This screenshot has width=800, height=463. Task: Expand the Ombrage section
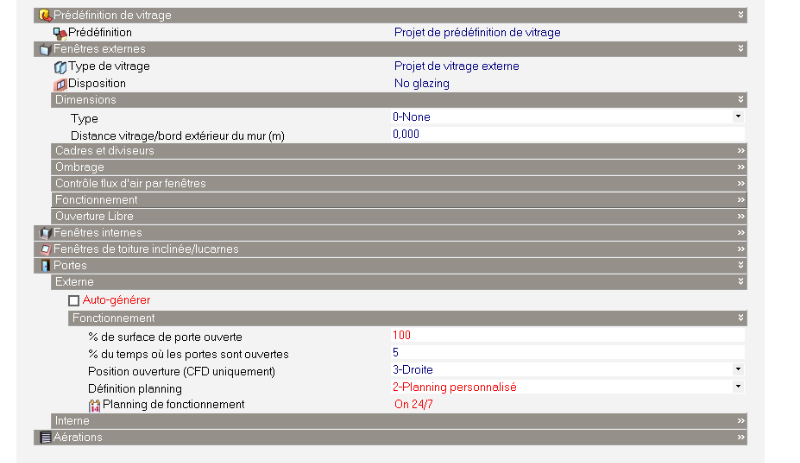pos(741,168)
